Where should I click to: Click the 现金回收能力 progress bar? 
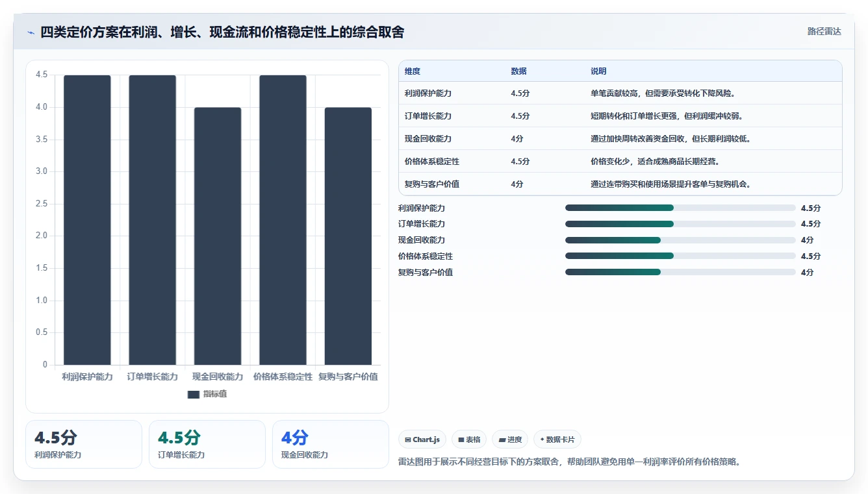[680, 240]
